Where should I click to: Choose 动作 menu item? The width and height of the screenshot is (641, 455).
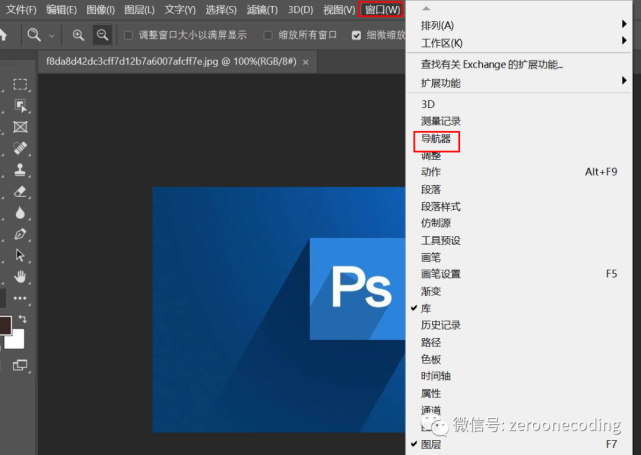click(519, 172)
